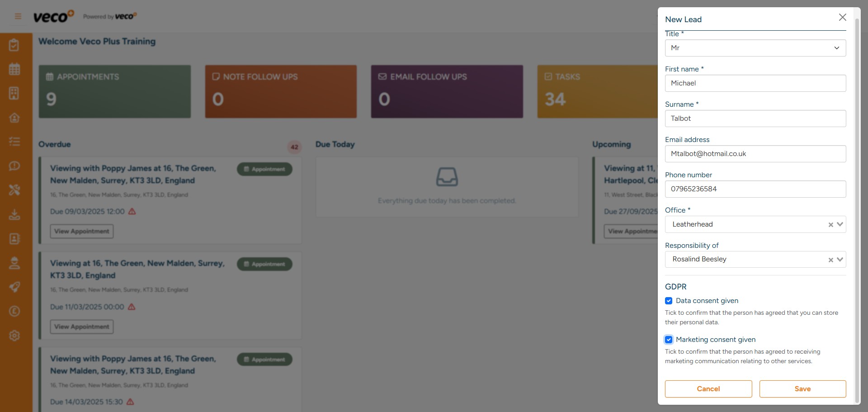Screen dimensions: 868x412
Task: Open the rocket sidebar icon
Action: (x=14, y=287)
